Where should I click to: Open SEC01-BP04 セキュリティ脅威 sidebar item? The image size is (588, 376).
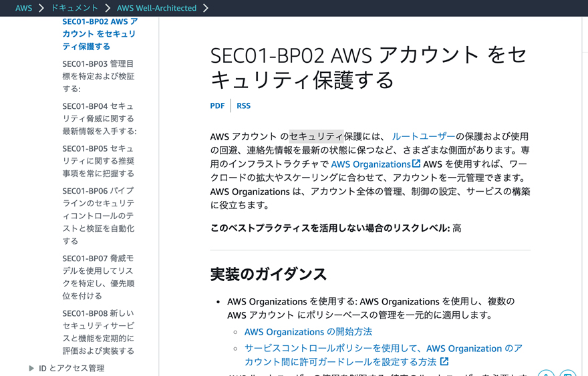(100, 118)
